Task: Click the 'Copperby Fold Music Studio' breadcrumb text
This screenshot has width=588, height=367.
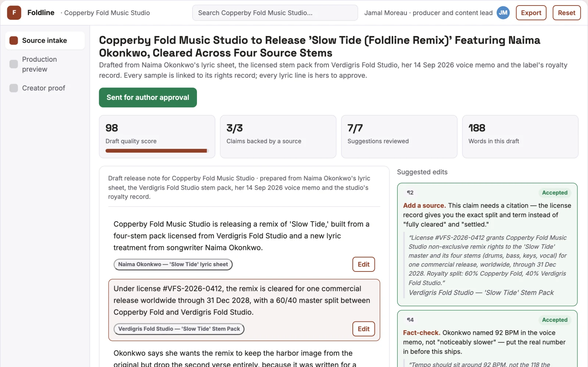Action: 107,13
